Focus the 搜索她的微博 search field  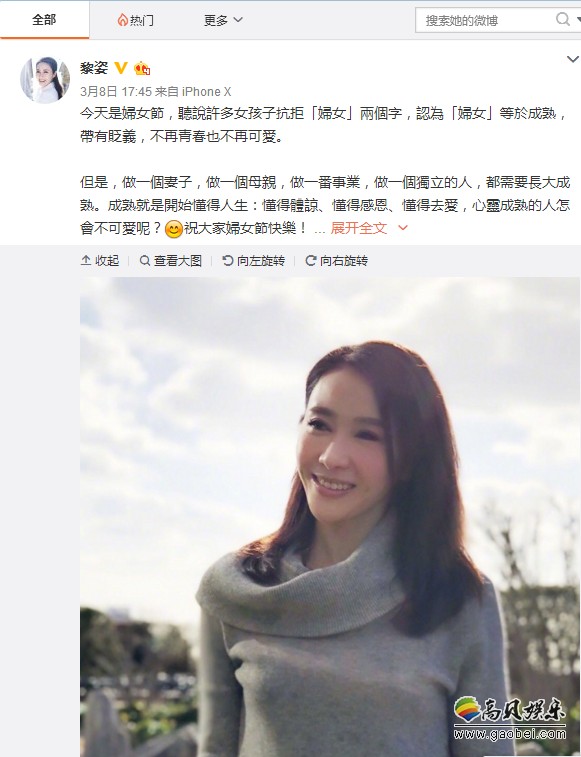485,20
